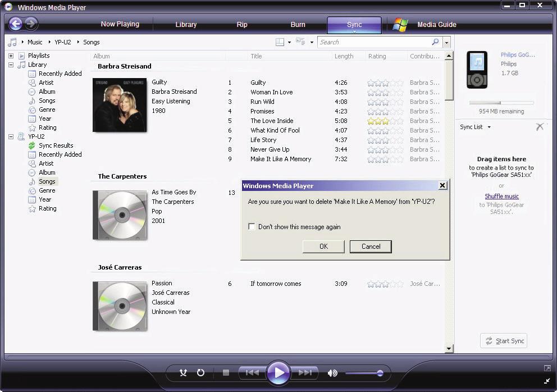
Task: Clear the sync list with X icon
Action: (x=540, y=126)
